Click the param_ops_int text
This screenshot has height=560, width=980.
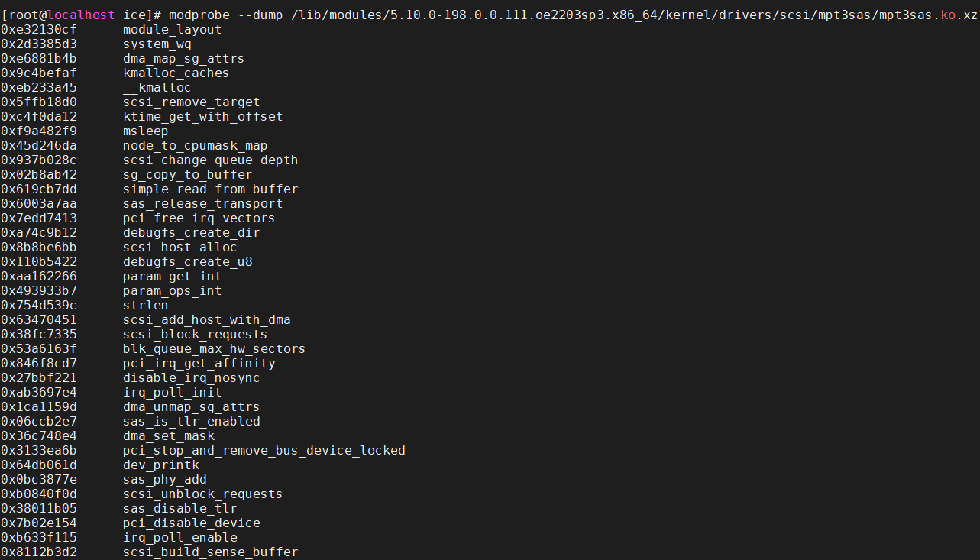[x=172, y=291]
